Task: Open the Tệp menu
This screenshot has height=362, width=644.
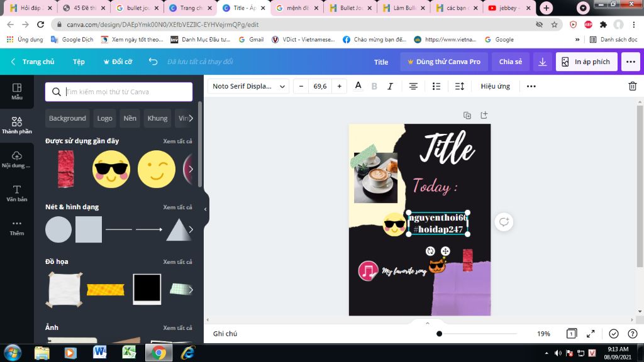Action: coord(79,62)
